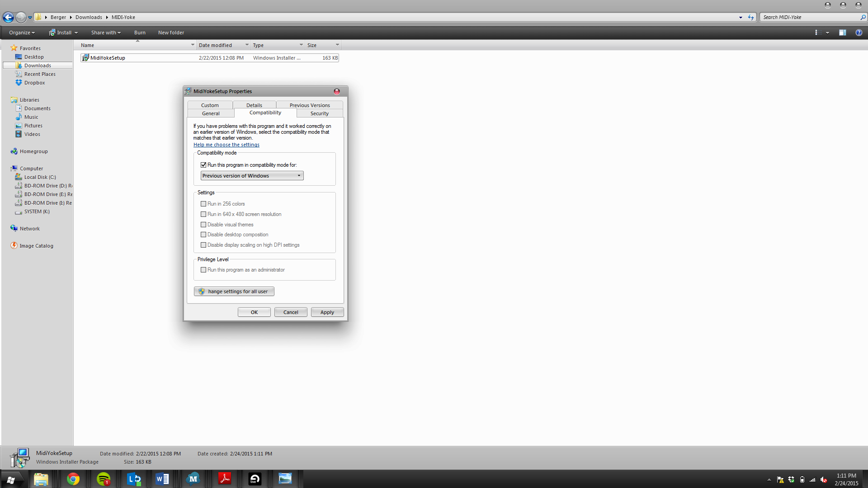Viewport: 868px width, 488px height.
Task: Open the Previous version of Windows dropdown
Action: point(299,175)
